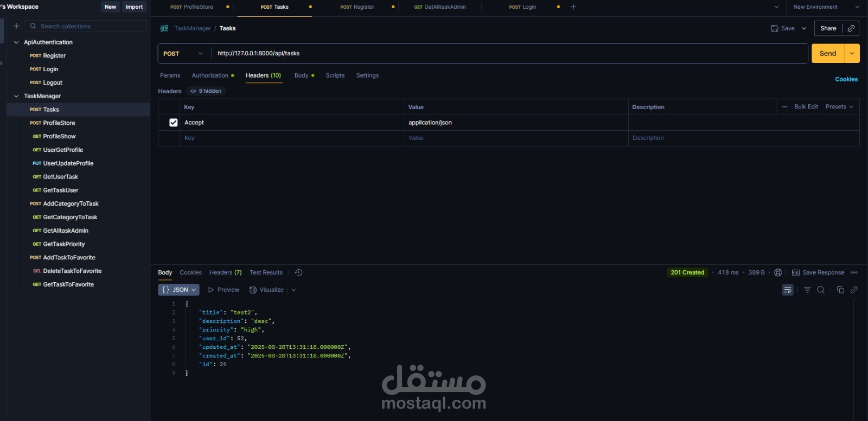This screenshot has width=868, height=421.
Task: Click the Visualize icon button
Action: [253, 290]
